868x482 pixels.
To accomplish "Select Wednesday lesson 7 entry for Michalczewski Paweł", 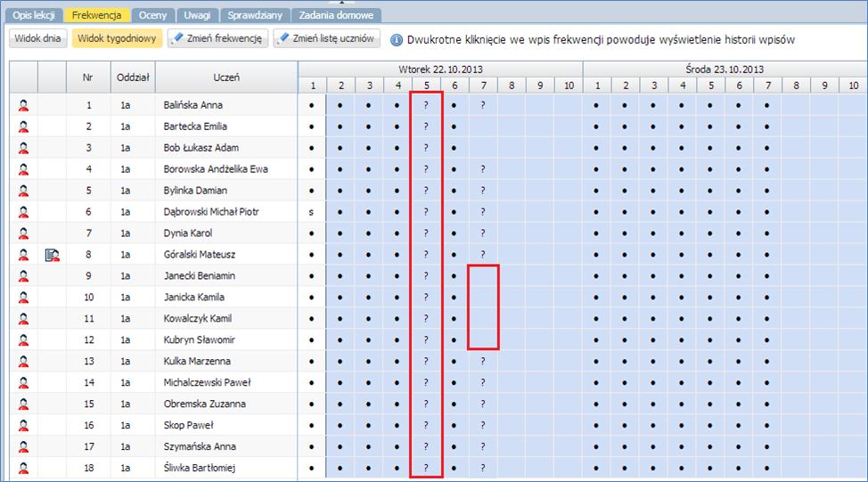I will point(767,383).
